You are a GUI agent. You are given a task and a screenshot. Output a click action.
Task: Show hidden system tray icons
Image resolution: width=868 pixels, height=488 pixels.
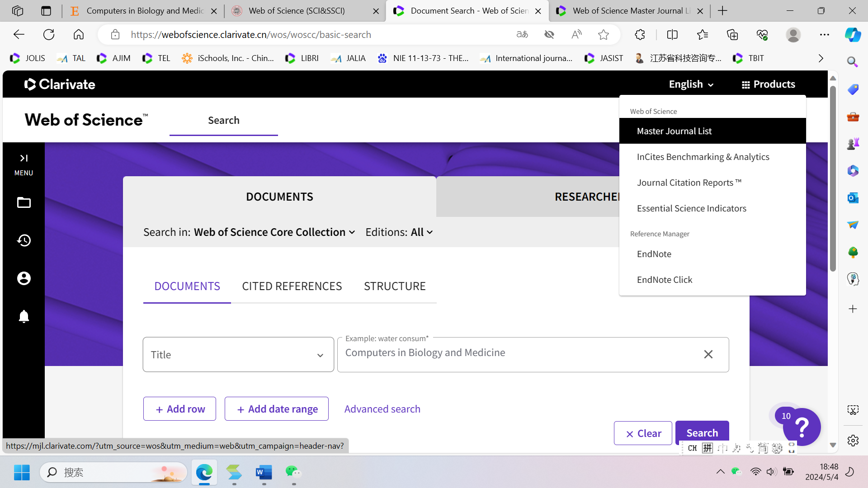coord(720,472)
